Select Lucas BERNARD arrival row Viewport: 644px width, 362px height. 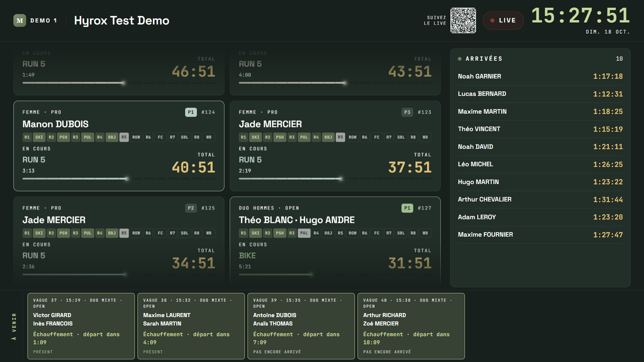[540, 94]
